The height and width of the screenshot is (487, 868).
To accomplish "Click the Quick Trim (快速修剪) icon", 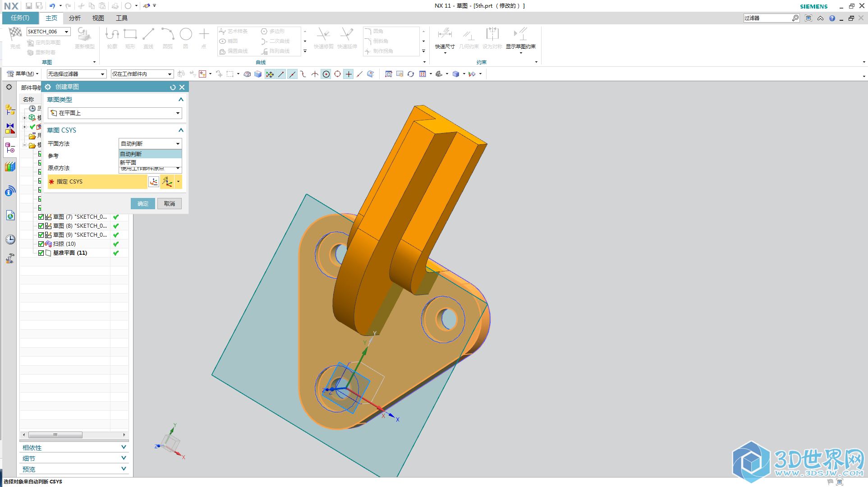I will tap(323, 34).
